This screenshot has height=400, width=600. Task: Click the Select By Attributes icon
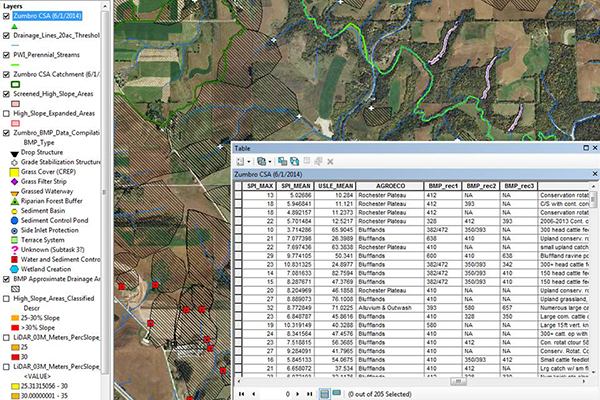pos(283,161)
